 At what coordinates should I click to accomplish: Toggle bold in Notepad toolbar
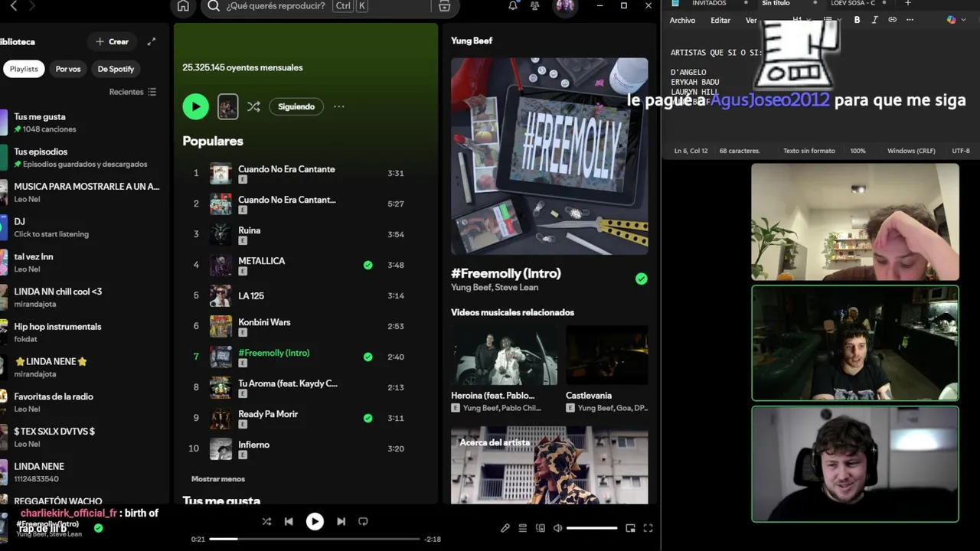point(857,20)
